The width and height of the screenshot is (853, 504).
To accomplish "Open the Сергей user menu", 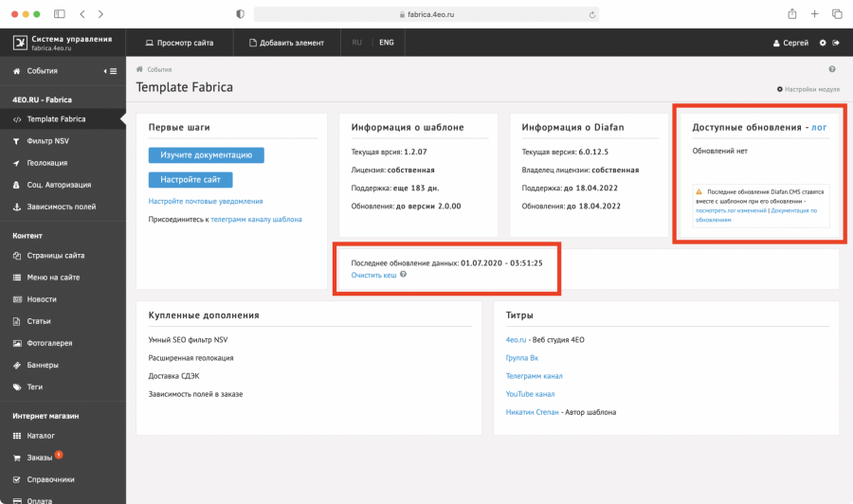I will tap(790, 43).
